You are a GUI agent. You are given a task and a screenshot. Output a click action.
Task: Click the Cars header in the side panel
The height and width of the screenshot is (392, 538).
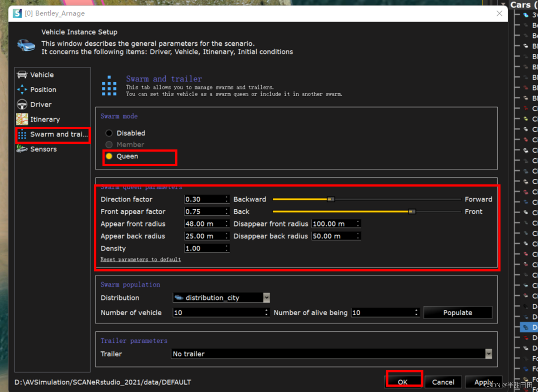(x=523, y=5)
